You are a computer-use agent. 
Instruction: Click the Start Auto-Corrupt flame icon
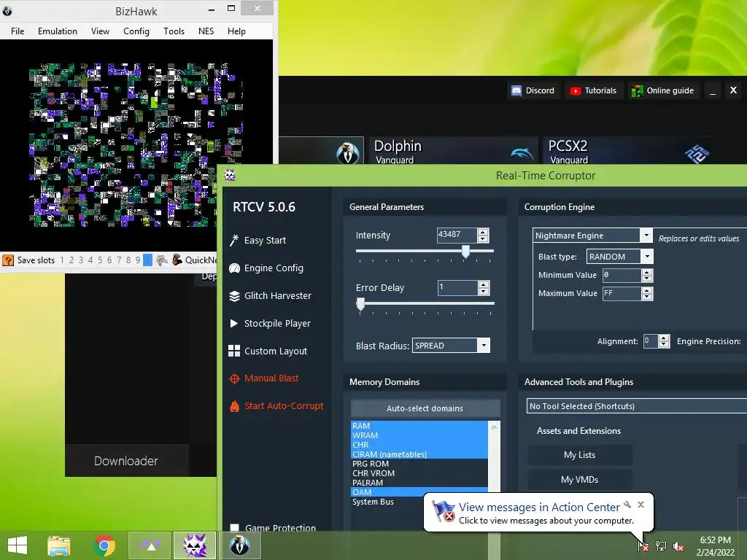[x=234, y=406]
